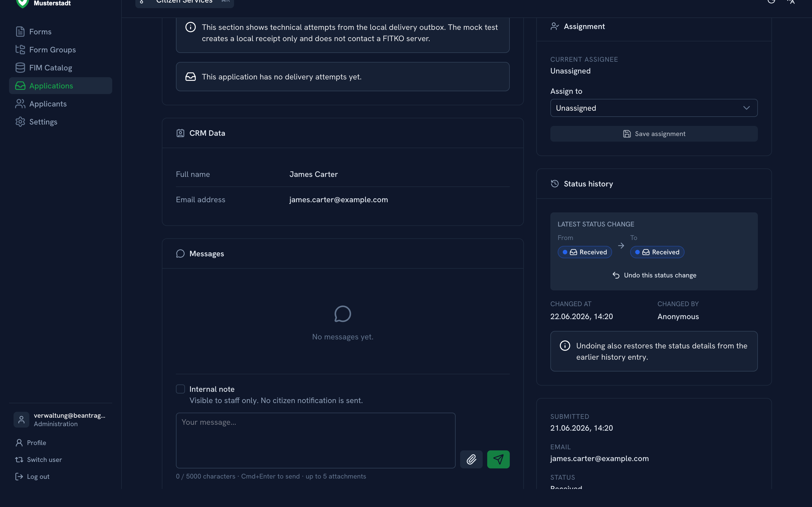812x507 pixels.
Task: Send message with the paper plane icon
Action: pos(498,459)
